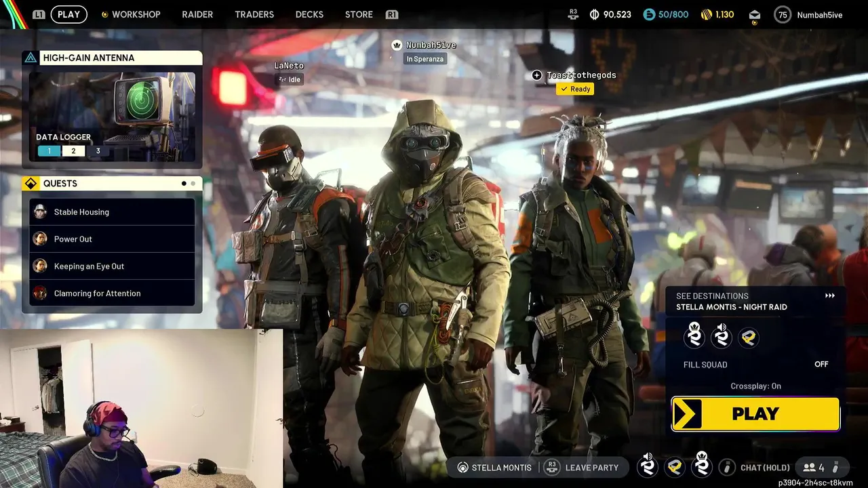Open the PLAY tab
The height and width of the screenshot is (488, 868).
pos(68,14)
